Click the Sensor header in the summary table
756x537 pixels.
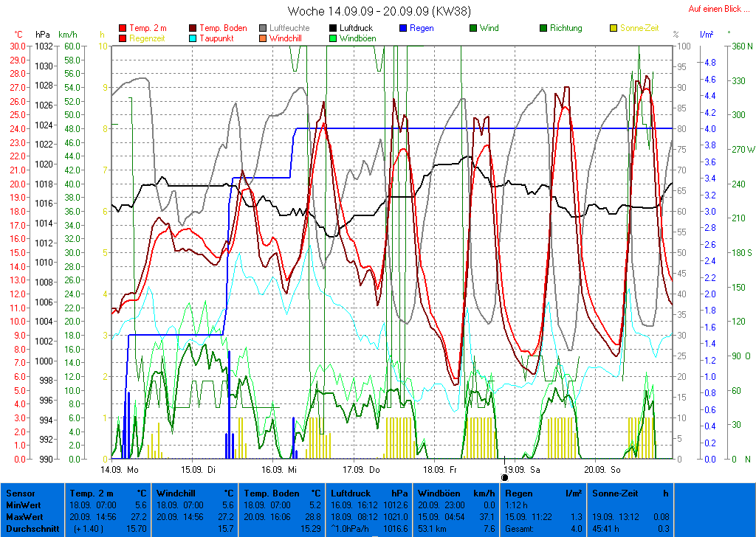pos(20,493)
